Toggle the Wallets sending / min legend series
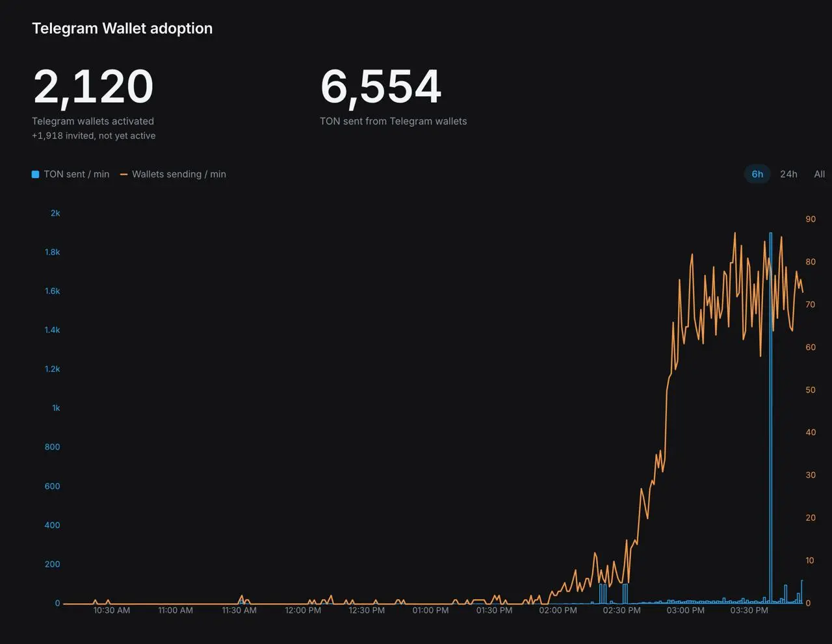 173,174
